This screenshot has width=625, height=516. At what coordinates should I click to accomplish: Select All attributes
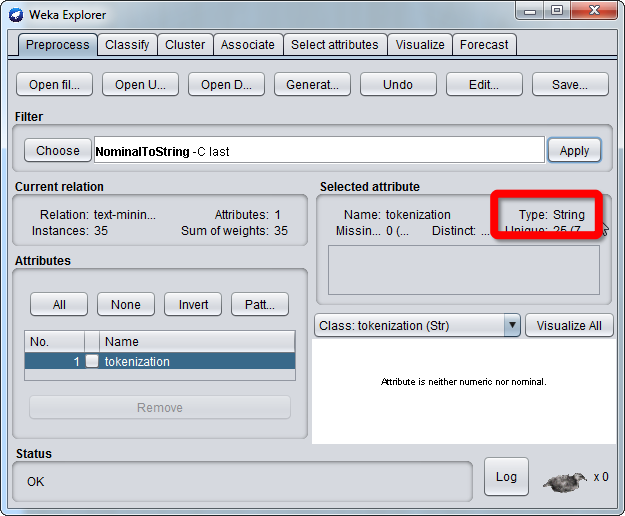click(59, 304)
